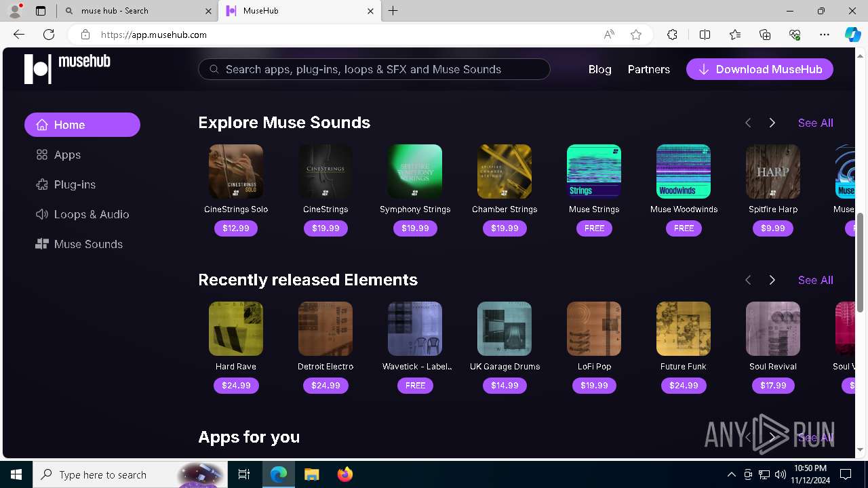Image resolution: width=868 pixels, height=488 pixels.
Task: Add page to favorites star
Action: click(x=636, y=35)
